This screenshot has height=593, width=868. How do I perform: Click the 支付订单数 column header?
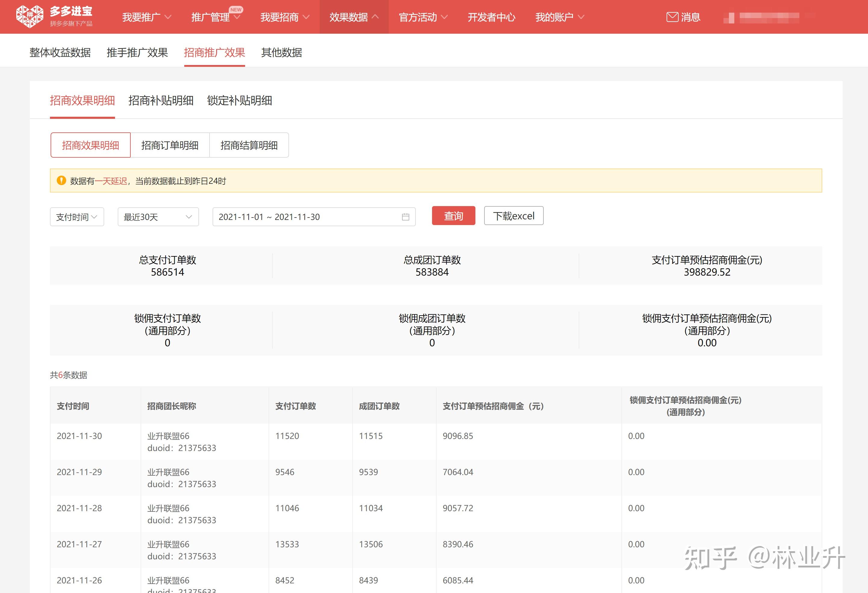coord(295,406)
